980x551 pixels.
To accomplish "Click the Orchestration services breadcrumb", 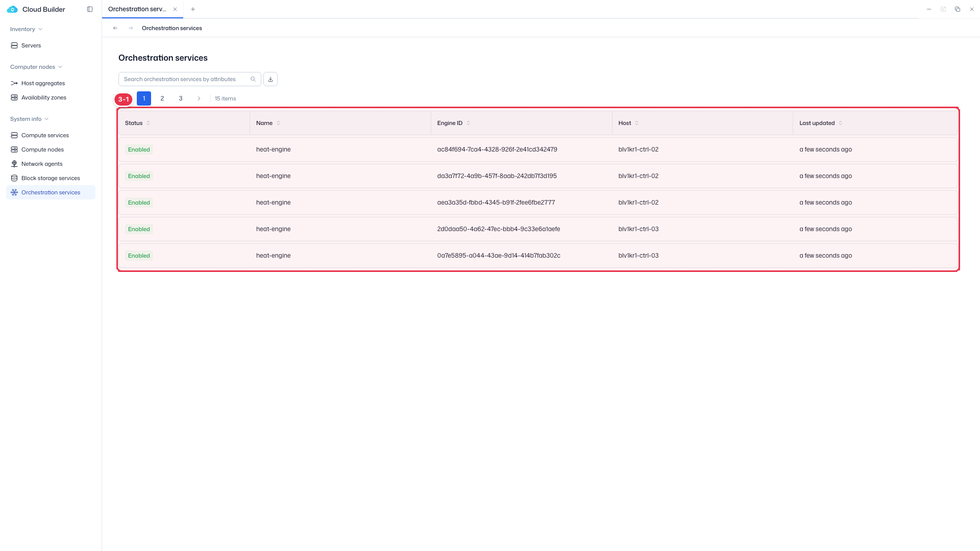I will point(172,28).
